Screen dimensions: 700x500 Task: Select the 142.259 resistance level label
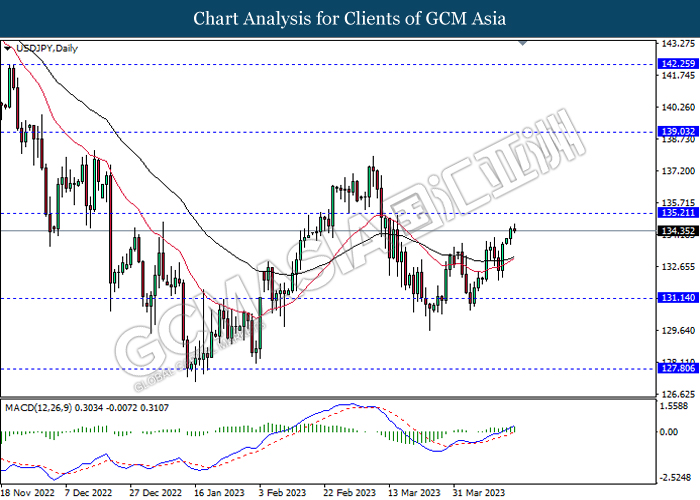678,64
